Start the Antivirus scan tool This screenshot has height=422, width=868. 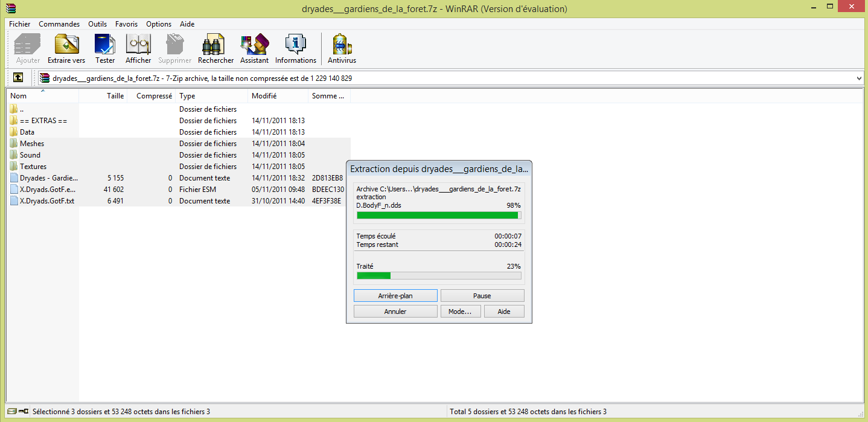point(342,44)
